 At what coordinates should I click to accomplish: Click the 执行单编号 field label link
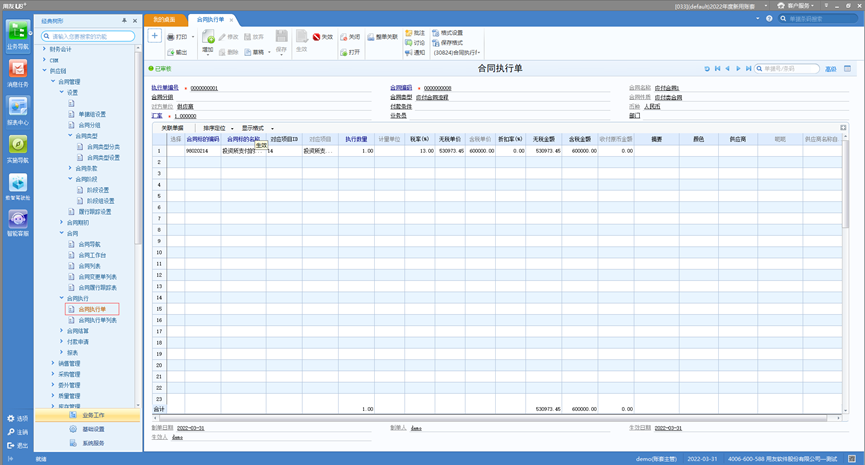coord(165,88)
